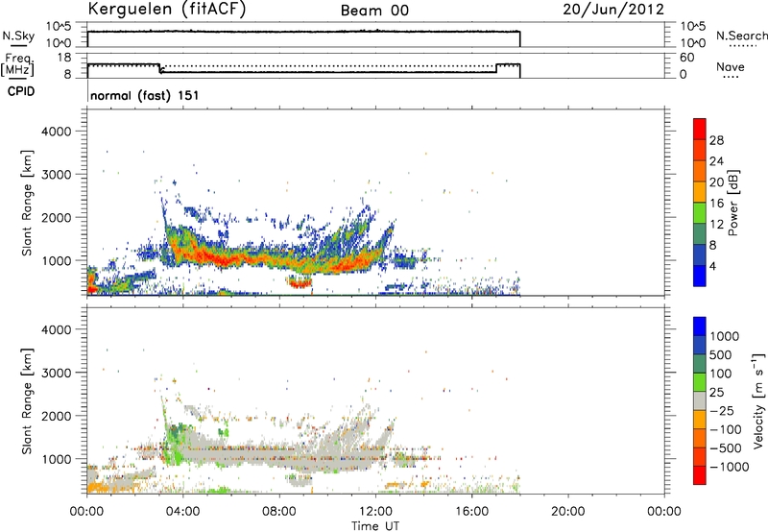This screenshot has height=532, width=768.
Task: Click the 'Kerguelen (fitACF)' title text
Action: [166, 10]
